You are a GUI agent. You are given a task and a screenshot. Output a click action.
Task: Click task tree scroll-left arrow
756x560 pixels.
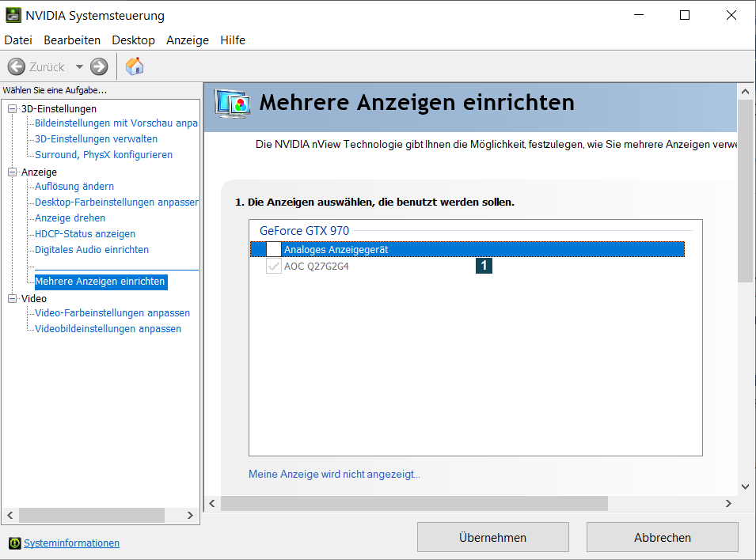coord(10,515)
